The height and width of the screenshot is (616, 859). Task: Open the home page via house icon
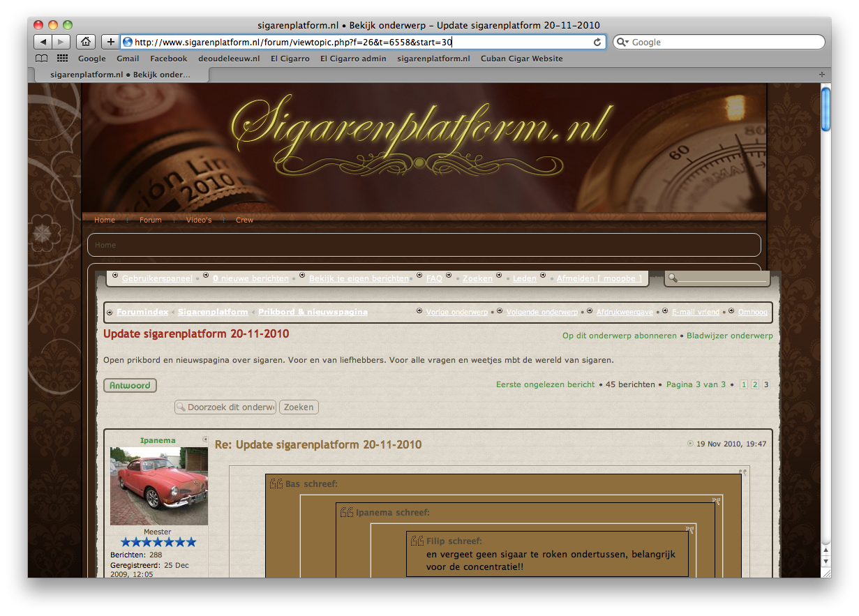click(85, 42)
